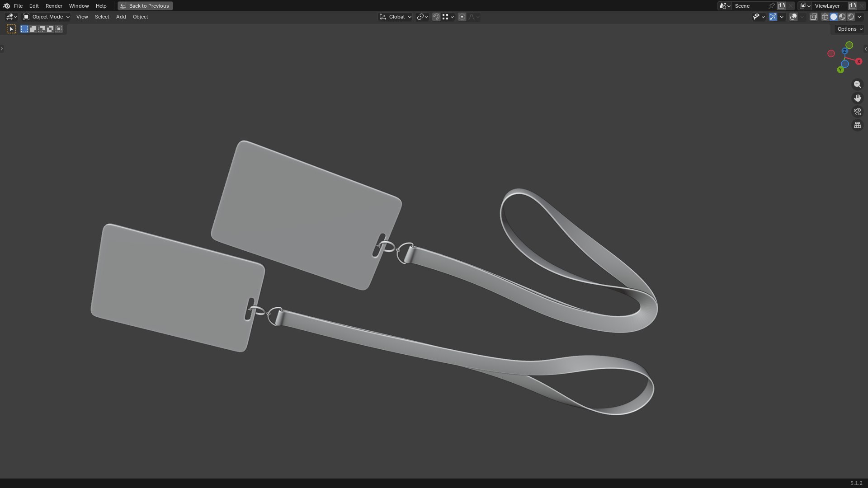
Task: Open the Window menu
Action: coord(79,6)
